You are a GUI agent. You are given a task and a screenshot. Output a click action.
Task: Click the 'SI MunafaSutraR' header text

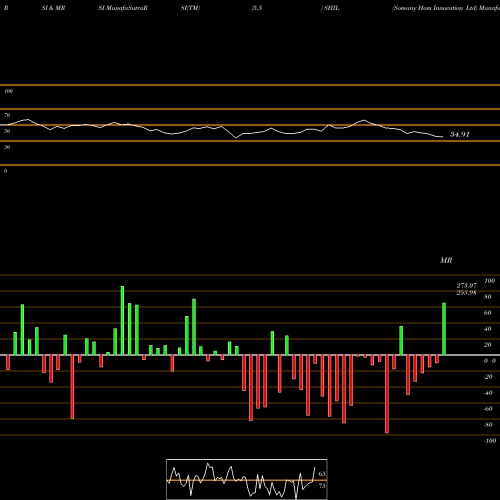pyautogui.click(x=123, y=8)
